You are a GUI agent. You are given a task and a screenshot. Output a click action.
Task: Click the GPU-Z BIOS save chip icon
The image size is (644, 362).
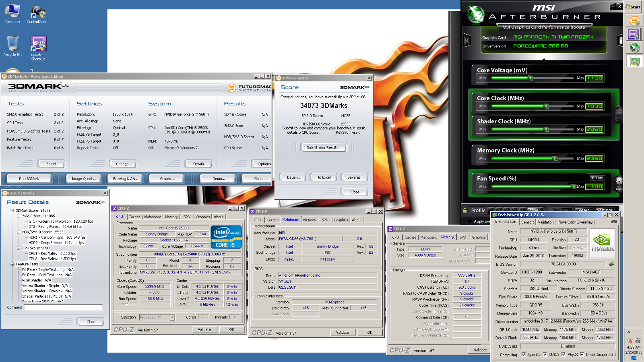[x=611, y=264]
